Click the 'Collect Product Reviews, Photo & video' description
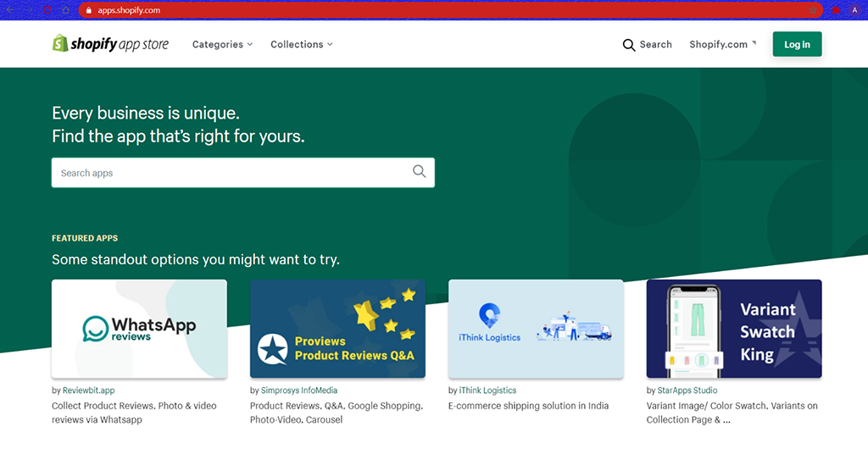 click(134, 413)
